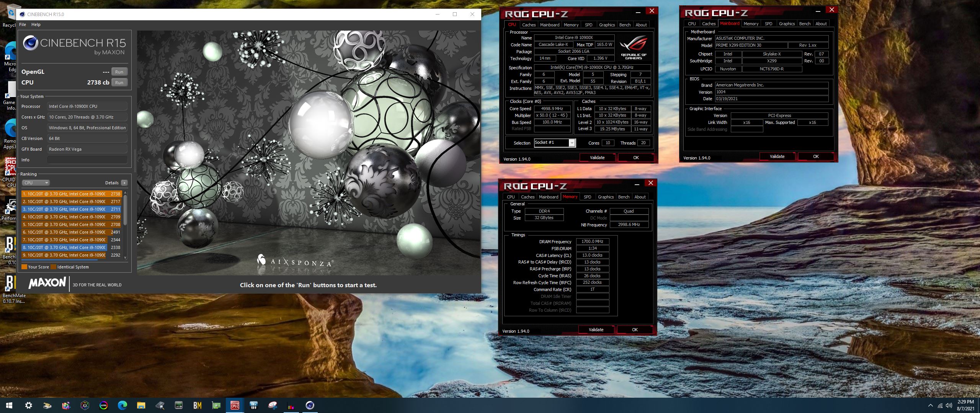Image resolution: width=980 pixels, height=413 pixels.
Task: Open the File menu in Cinebench
Action: click(23, 24)
